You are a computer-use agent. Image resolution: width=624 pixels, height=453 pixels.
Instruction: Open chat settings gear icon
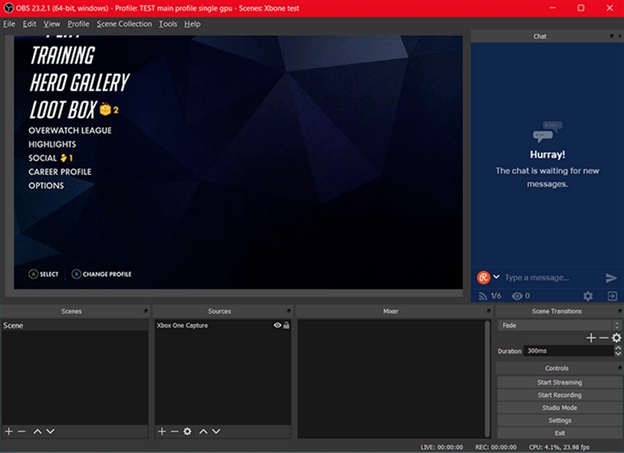coord(588,296)
